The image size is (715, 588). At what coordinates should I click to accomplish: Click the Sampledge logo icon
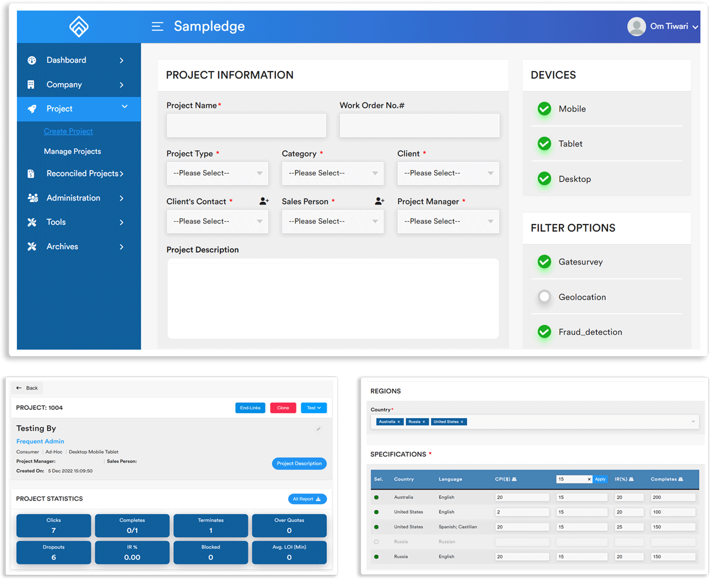(79, 26)
